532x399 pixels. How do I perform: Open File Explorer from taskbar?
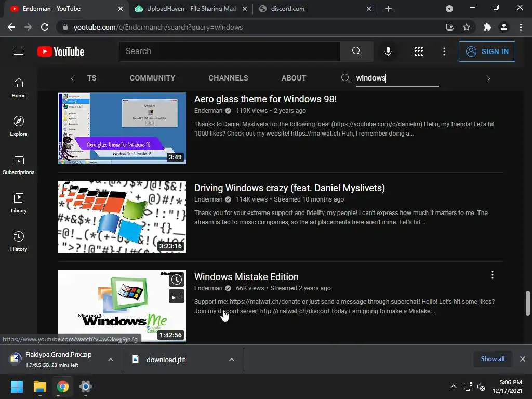point(39,387)
